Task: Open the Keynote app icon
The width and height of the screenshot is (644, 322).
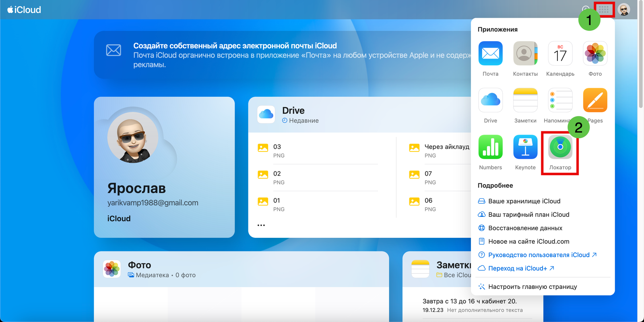Action: [x=525, y=147]
